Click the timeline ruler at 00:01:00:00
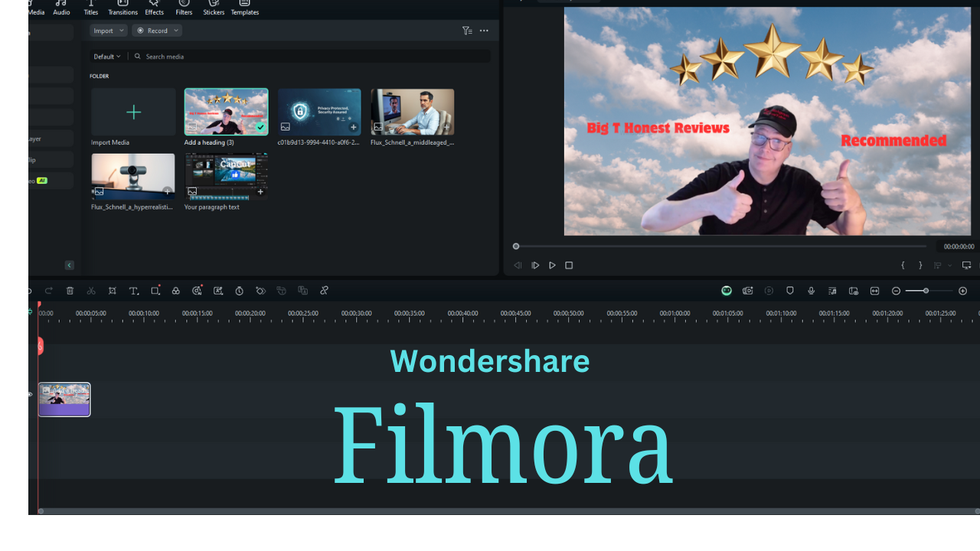The height and width of the screenshot is (551, 980). coord(675,314)
